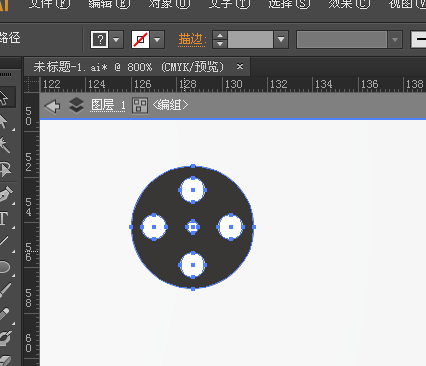Expand the stroke swatch dropdown arrow
426x366 pixels.
tap(157, 40)
